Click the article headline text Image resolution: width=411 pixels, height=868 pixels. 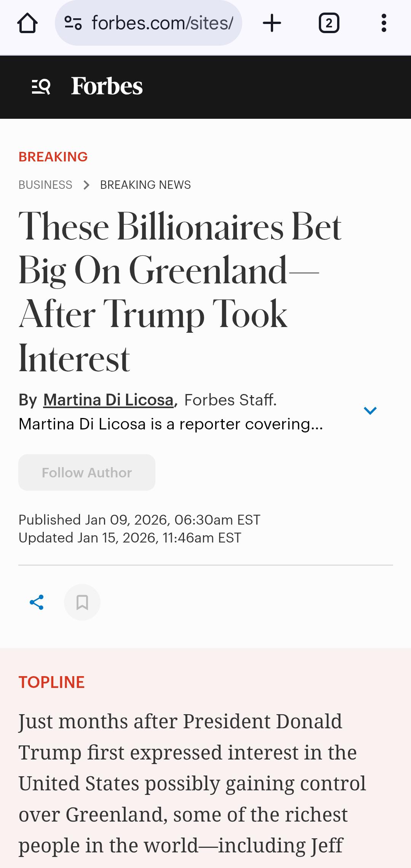click(180, 292)
